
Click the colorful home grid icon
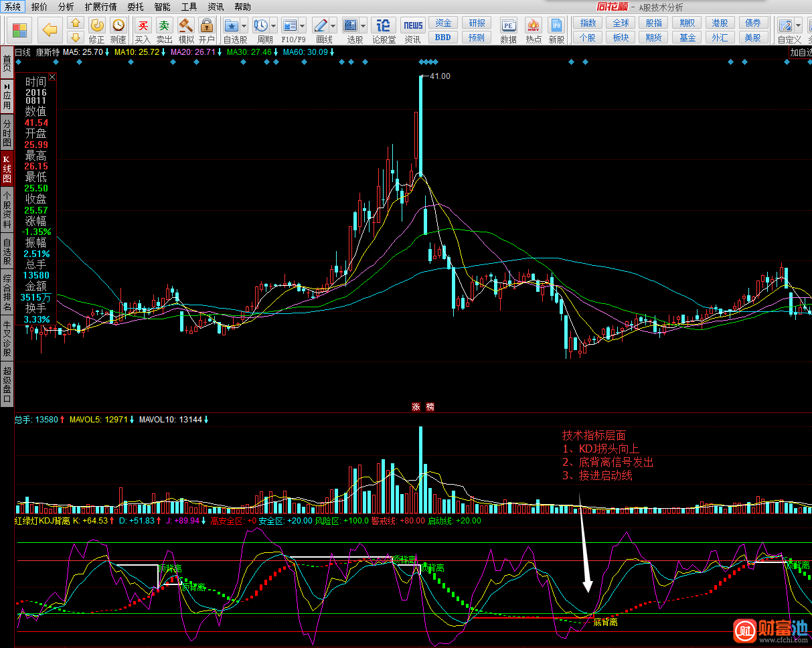(x=20, y=31)
